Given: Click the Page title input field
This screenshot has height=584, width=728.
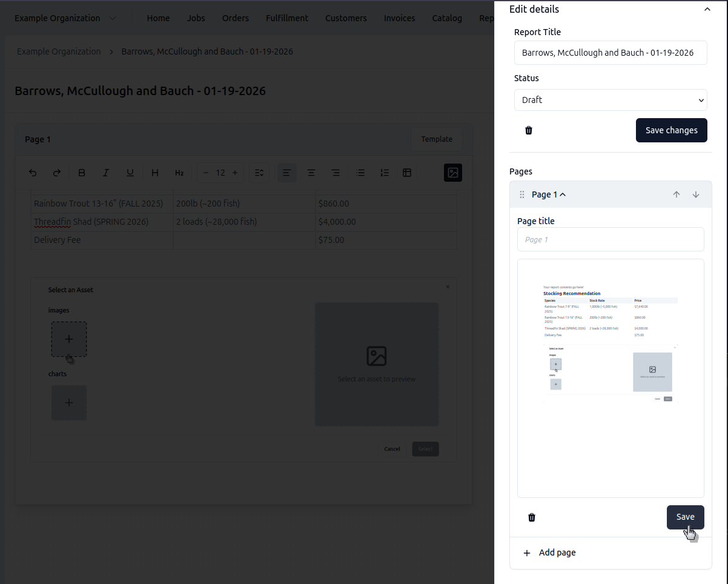Looking at the screenshot, I should tap(610, 239).
